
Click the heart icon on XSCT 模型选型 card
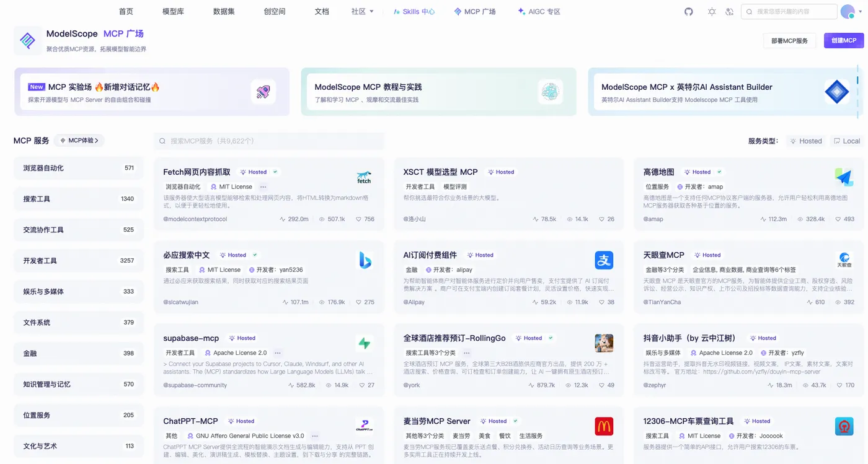click(601, 219)
